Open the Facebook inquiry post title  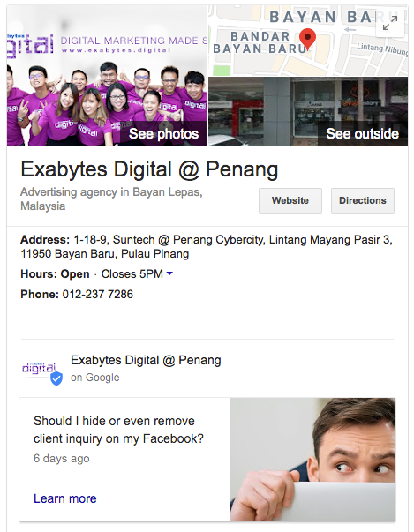(x=118, y=430)
